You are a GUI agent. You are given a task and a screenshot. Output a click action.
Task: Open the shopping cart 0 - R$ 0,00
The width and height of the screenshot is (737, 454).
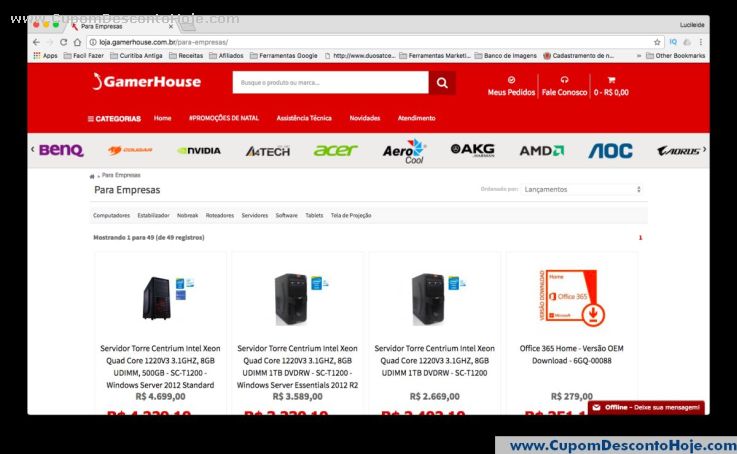[x=611, y=86]
